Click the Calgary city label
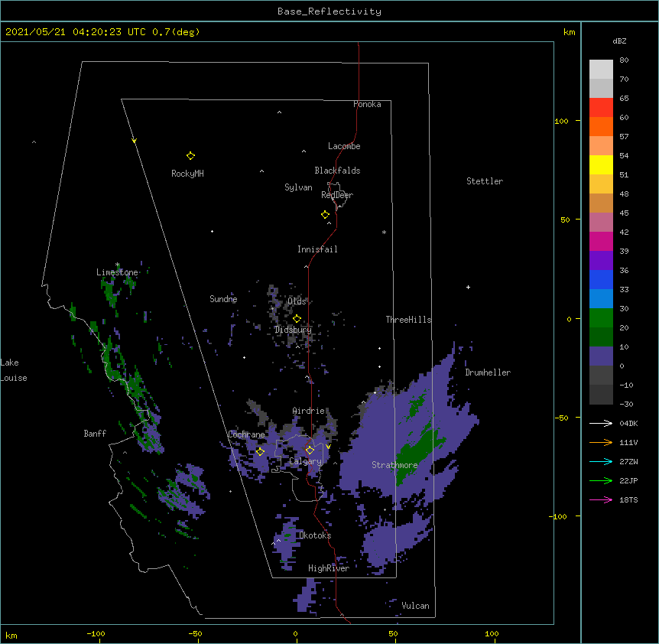The image size is (659, 644). coord(305,461)
